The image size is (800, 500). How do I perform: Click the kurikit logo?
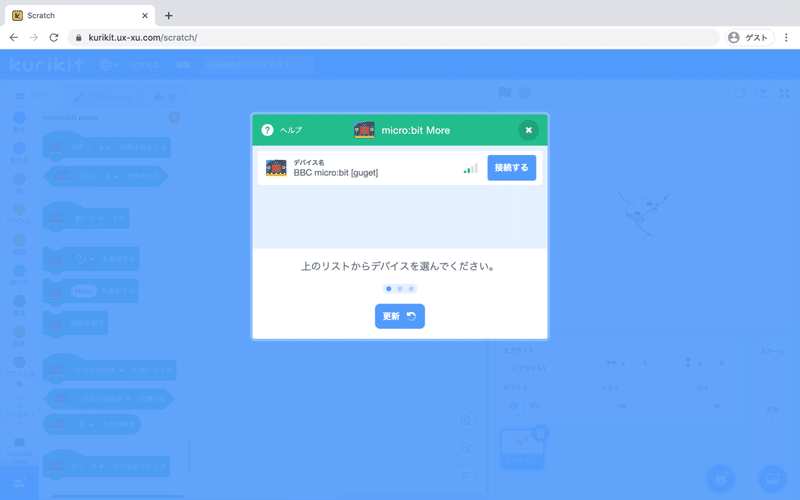point(46,64)
